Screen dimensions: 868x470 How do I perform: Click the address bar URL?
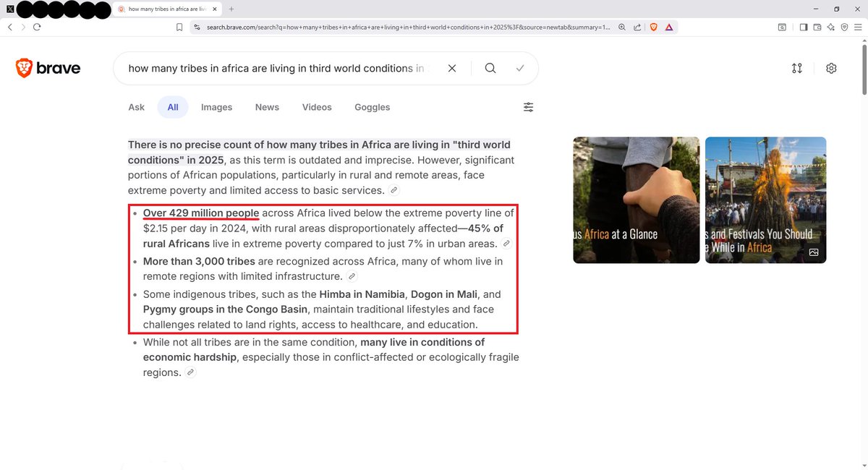409,27
